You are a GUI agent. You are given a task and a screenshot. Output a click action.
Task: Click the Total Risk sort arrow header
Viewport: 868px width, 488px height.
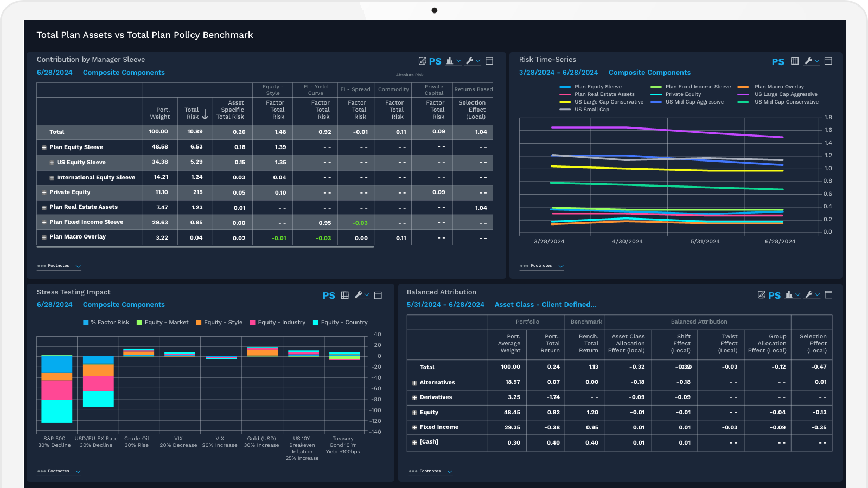click(205, 112)
